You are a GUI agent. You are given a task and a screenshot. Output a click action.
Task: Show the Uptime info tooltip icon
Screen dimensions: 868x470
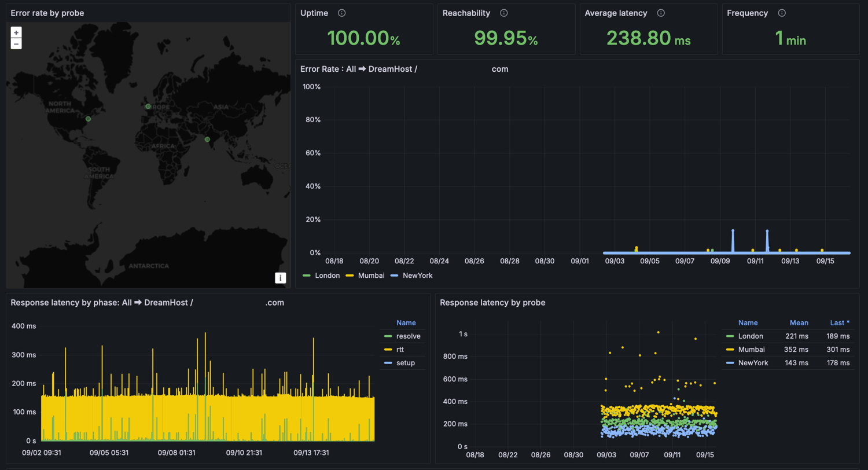(341, 13)
